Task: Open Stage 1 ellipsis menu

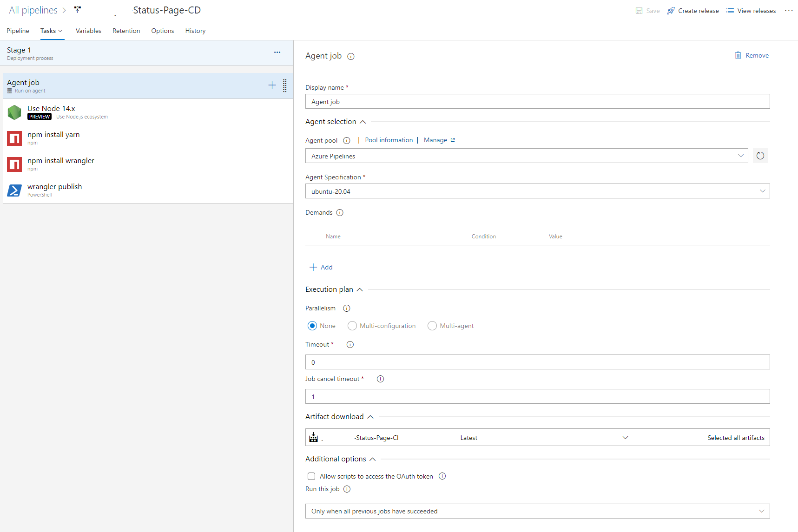Action: click(277, 53)
